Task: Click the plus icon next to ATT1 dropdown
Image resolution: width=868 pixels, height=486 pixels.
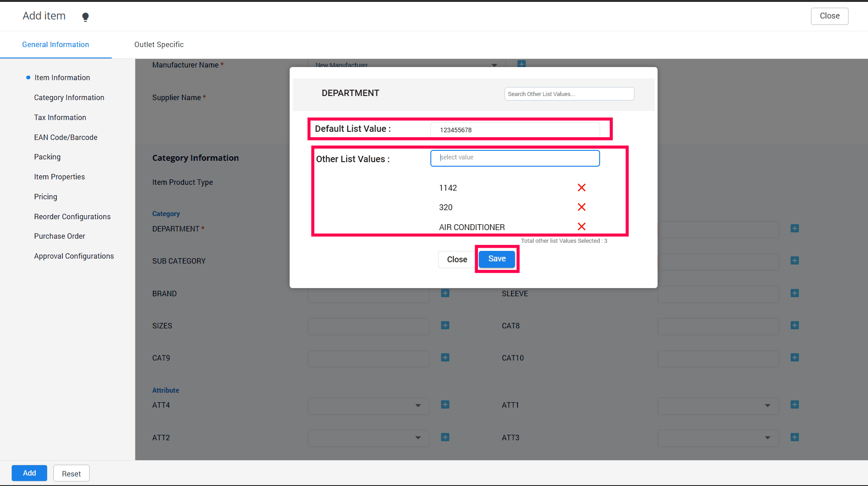Action: (x=795, y=404)
